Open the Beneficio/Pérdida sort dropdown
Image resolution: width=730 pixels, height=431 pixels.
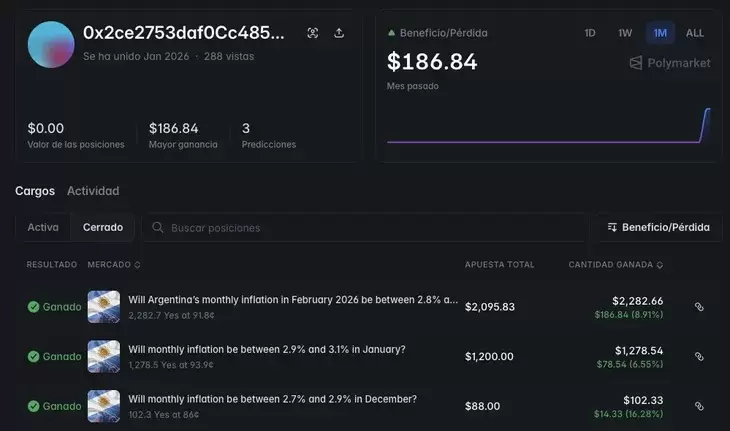tap(659, 228)
